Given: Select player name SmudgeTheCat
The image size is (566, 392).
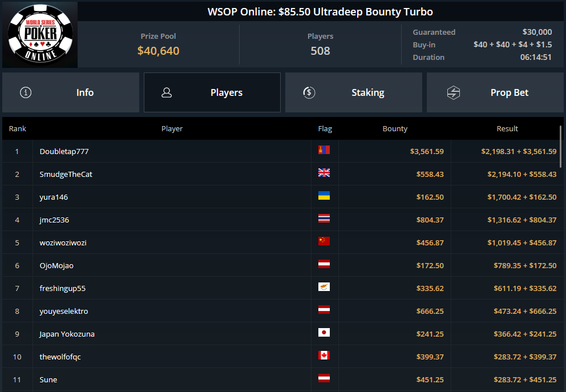Looking at the screenshot, I should click(66, 175).
